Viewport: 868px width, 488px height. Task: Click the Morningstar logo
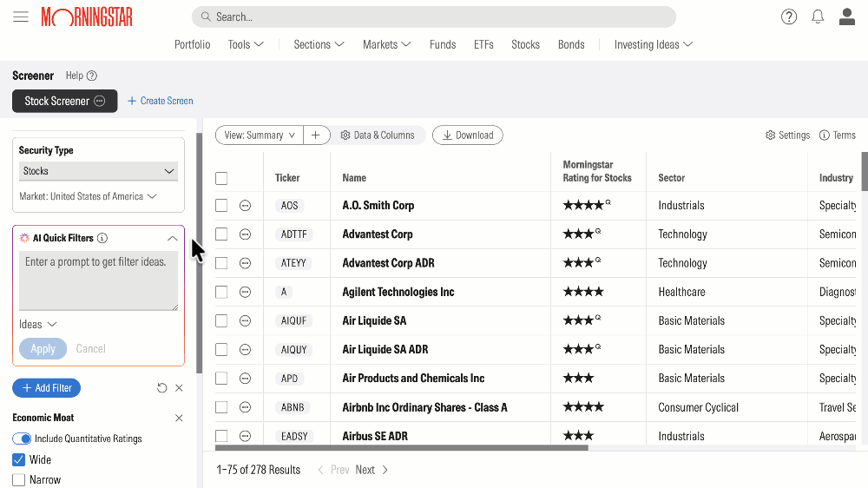pyautogui.click(x=87, y=17)
